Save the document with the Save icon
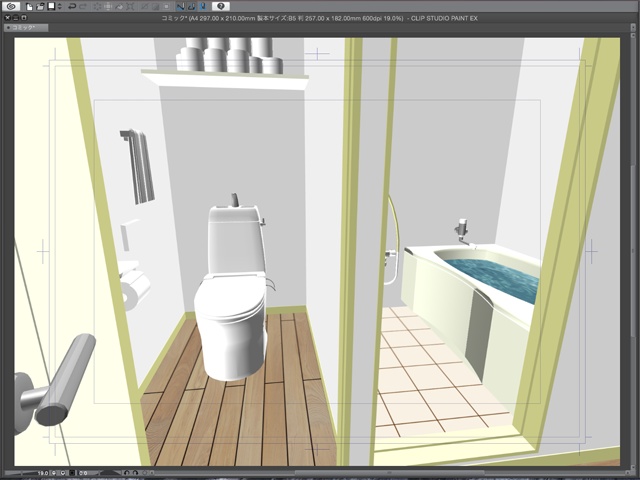This screenshot has width=640, height=480. (x=51, y=6)
